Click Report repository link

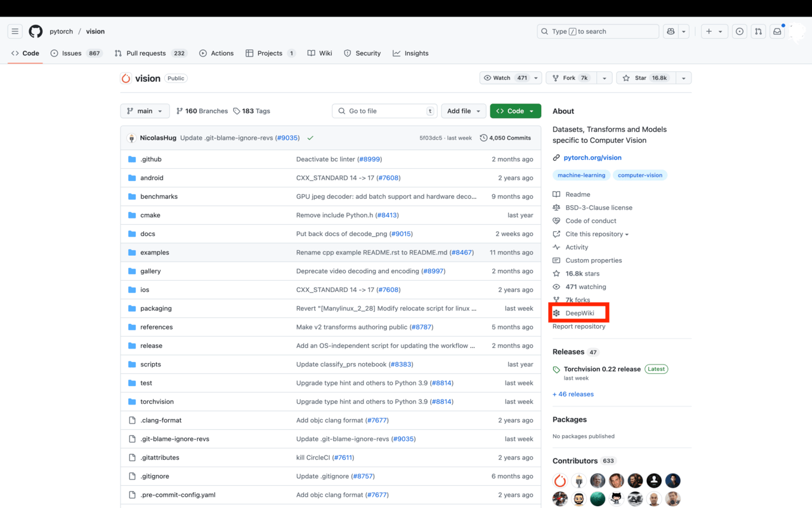[x=579, y=326]
